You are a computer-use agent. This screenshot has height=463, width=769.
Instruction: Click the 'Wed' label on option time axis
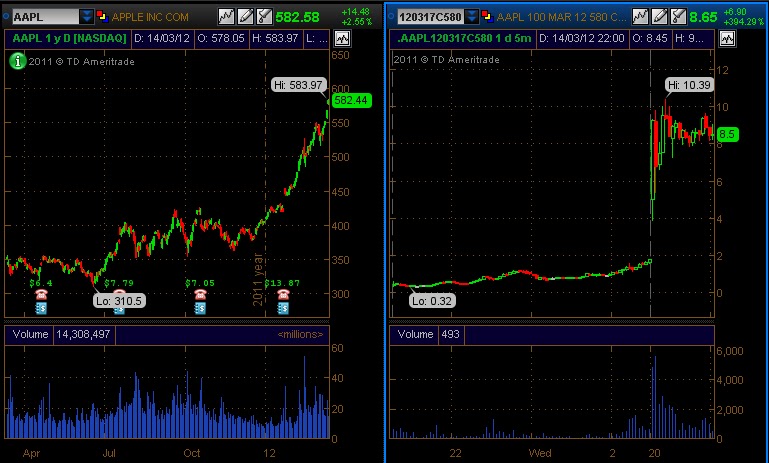[x=540, y=453]
